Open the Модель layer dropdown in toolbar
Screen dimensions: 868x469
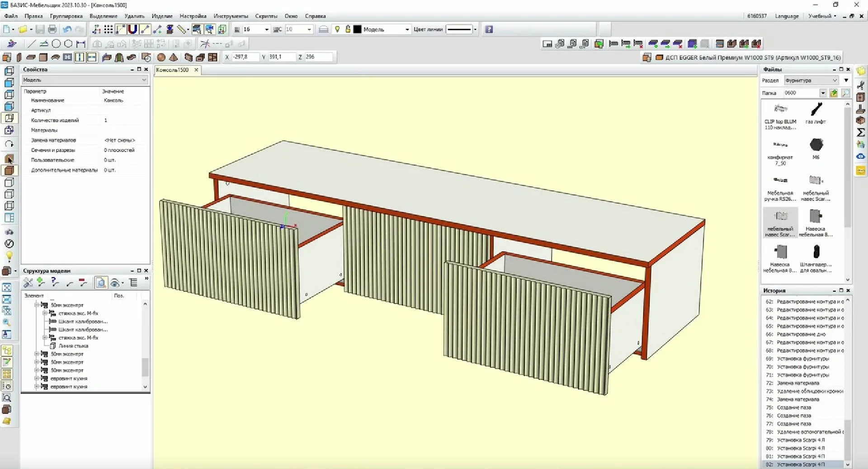click(407, 29)
